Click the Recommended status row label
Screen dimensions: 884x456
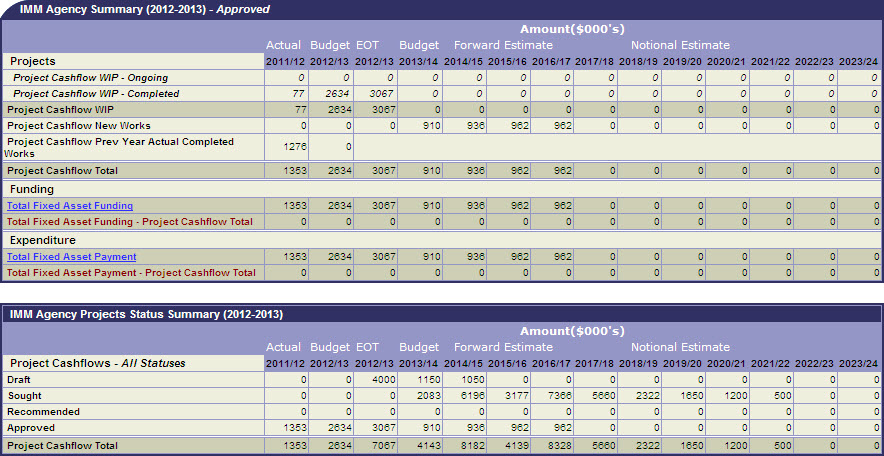click(42, 412)
